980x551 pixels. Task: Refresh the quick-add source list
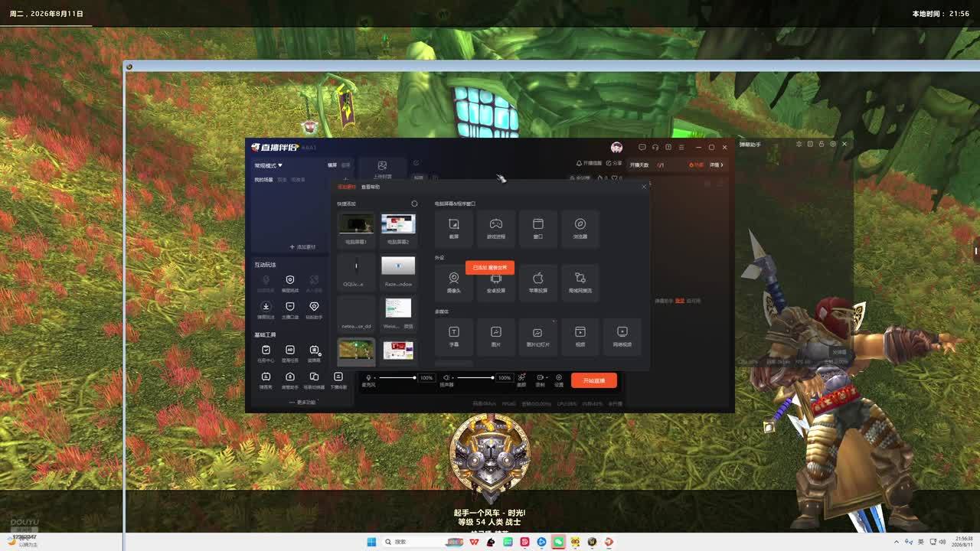(x=414, y=204)
